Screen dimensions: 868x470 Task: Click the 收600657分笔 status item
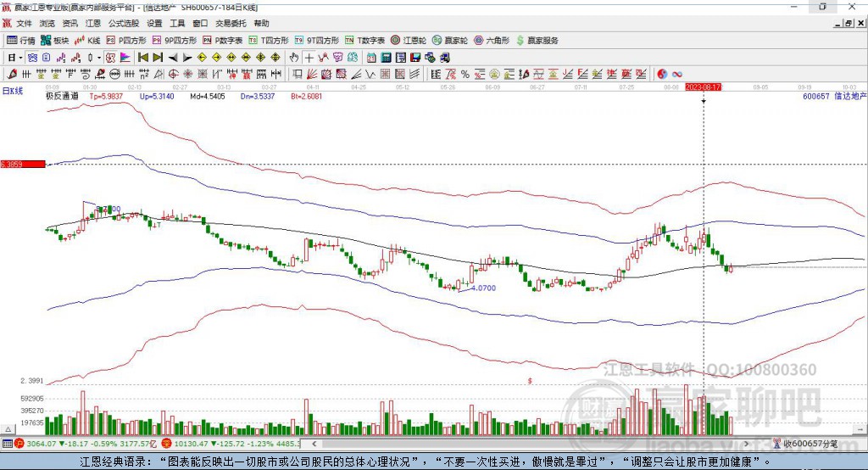pyautogui.click(x=805, y=444)
